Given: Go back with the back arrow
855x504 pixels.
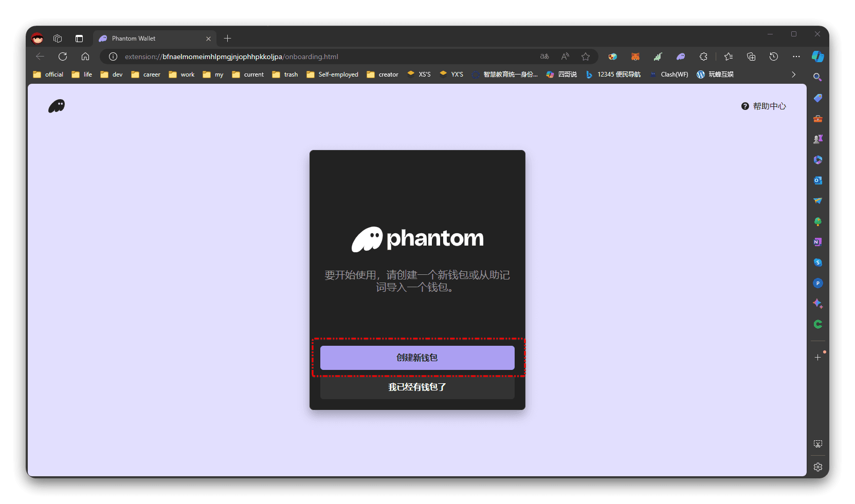Looking at the screenshot, I should pyautogui.click(x=40, y=57).
